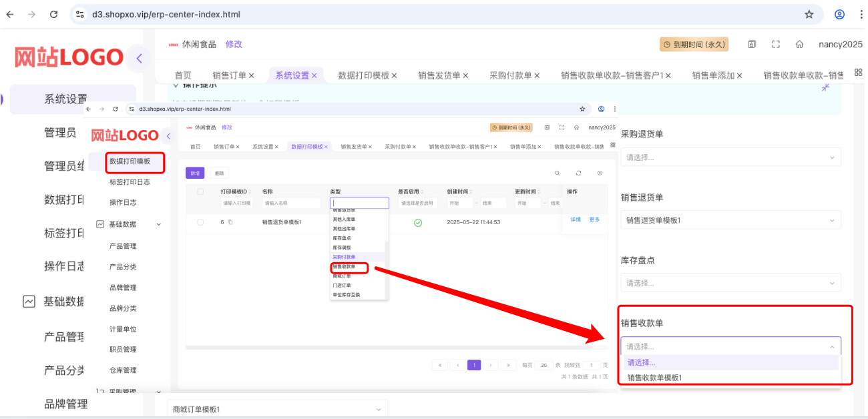This screenshot has width=868, height=419.
Task: Select 管理员 in the outer sidebar
Action: tap(60, 133)
